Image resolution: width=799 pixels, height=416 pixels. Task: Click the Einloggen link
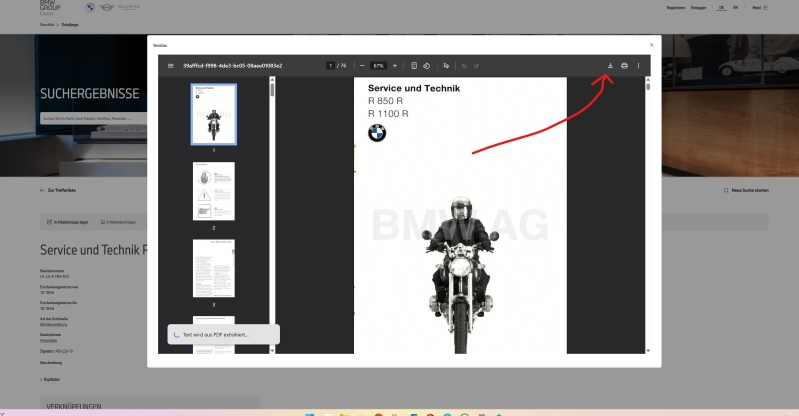click(698, 8)
